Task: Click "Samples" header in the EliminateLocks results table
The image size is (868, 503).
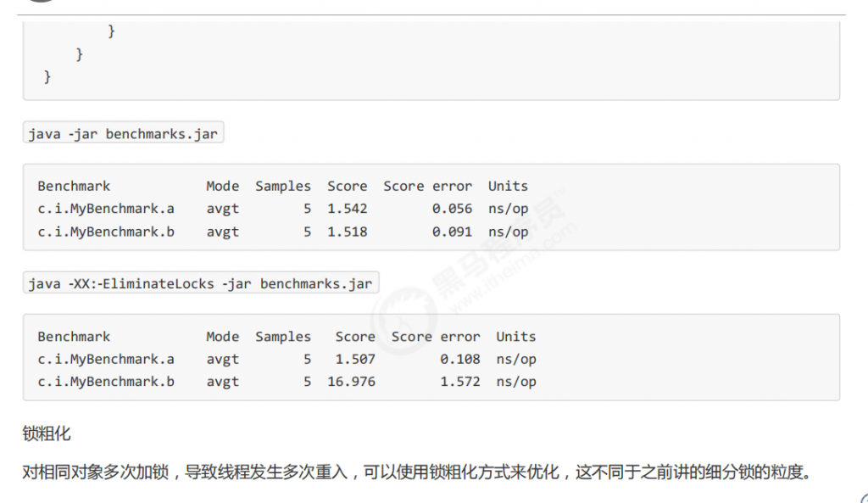Action: (283, 337)
